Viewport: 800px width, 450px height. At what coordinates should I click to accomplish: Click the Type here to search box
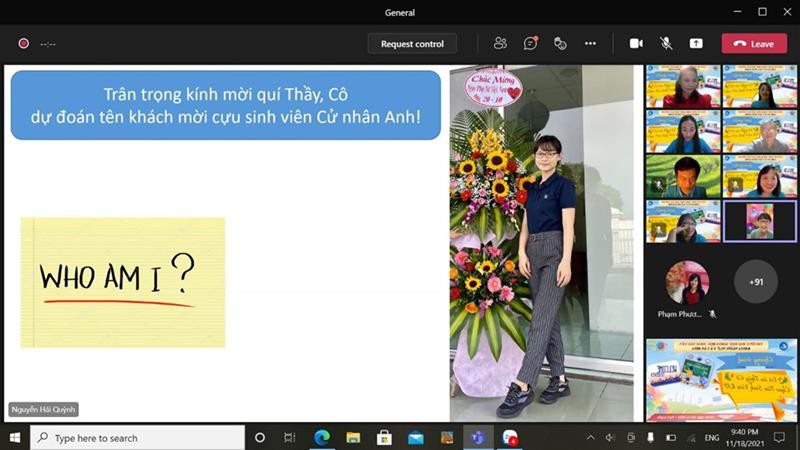[140, 438]
